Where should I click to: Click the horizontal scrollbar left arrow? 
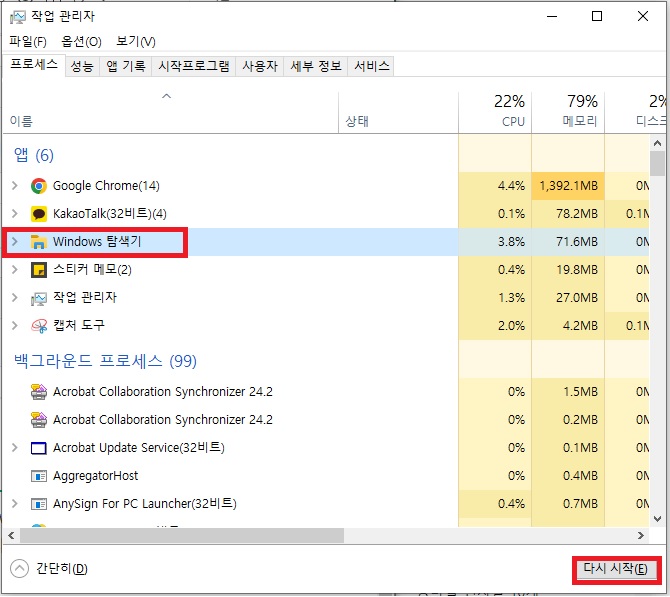pos(11,536)
